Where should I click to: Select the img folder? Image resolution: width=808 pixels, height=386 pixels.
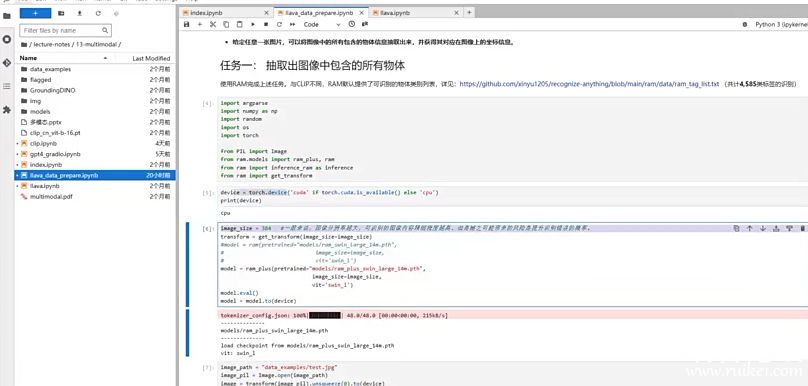[95, 101]
